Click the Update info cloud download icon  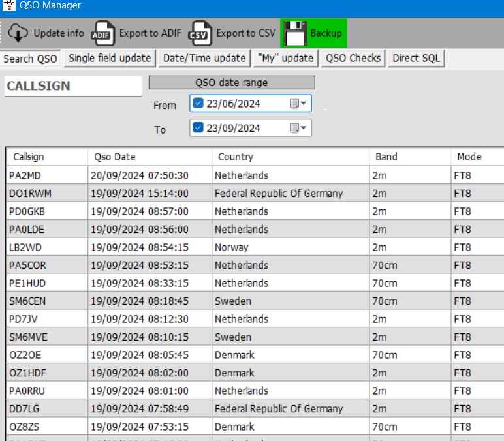point(18,33)
